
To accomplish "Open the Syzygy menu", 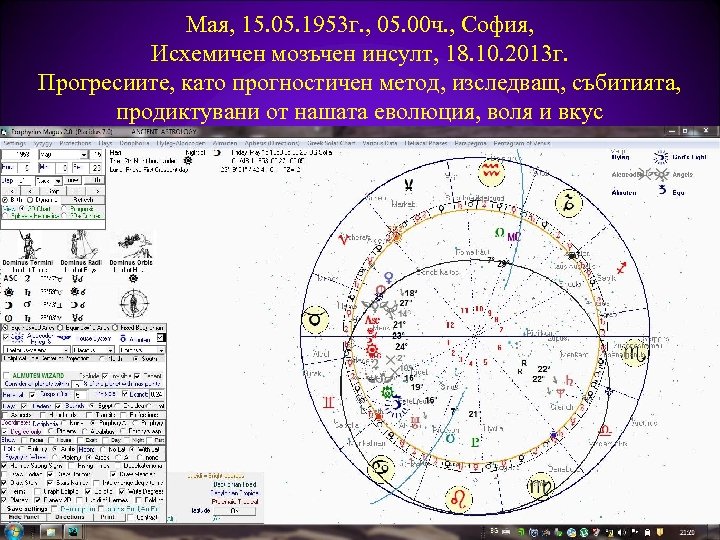I will tap(42, 143).
